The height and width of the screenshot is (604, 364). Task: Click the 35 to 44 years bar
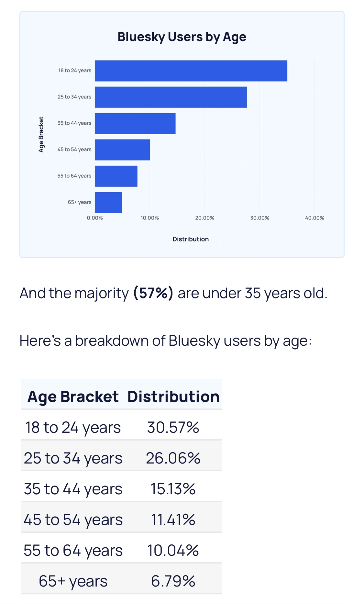[135, 123]
